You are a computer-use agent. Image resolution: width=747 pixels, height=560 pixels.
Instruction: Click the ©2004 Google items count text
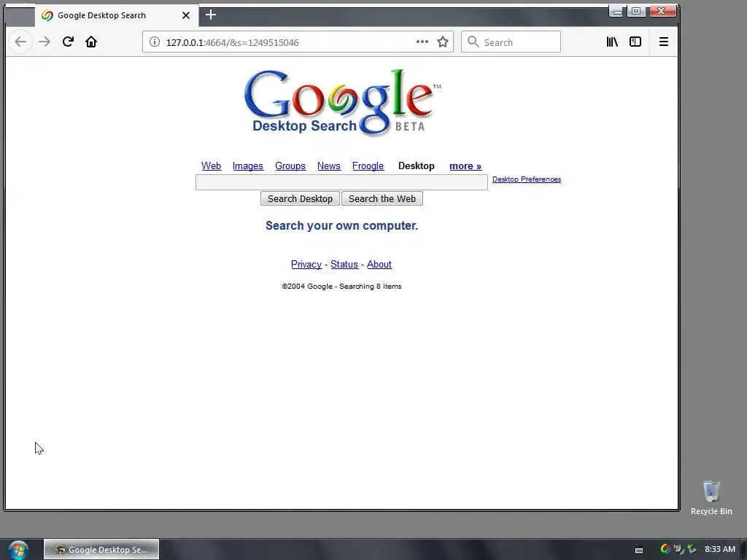341,286
